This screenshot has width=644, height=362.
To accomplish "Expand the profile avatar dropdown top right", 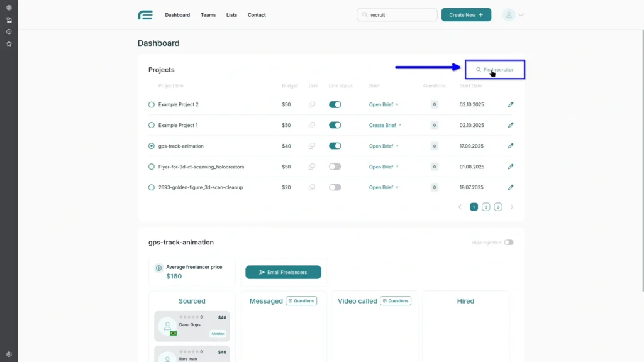I will pyautogui.click(x=513, y=14).
